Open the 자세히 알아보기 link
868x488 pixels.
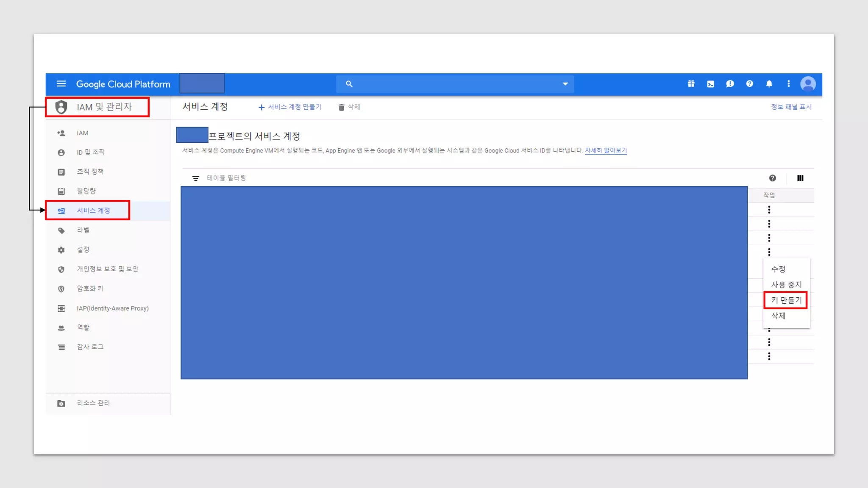point(606,150)
